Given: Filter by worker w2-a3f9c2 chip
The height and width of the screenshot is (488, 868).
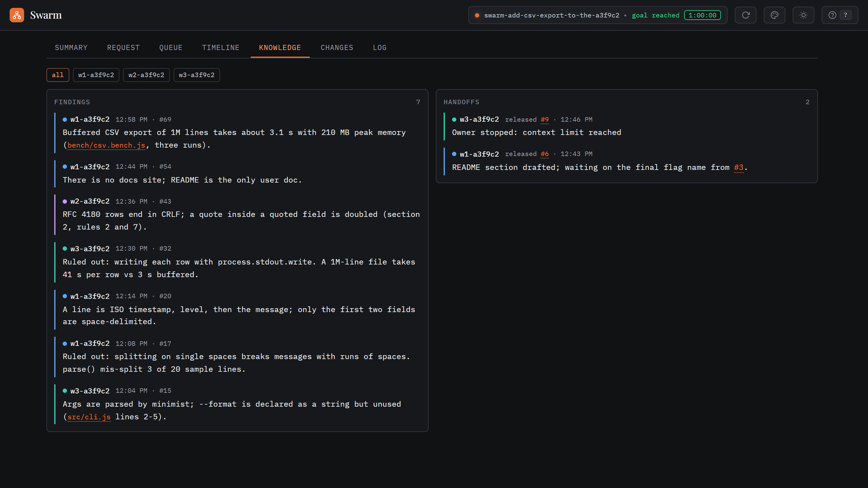Looking at the screenshot, I should point(146,75).
